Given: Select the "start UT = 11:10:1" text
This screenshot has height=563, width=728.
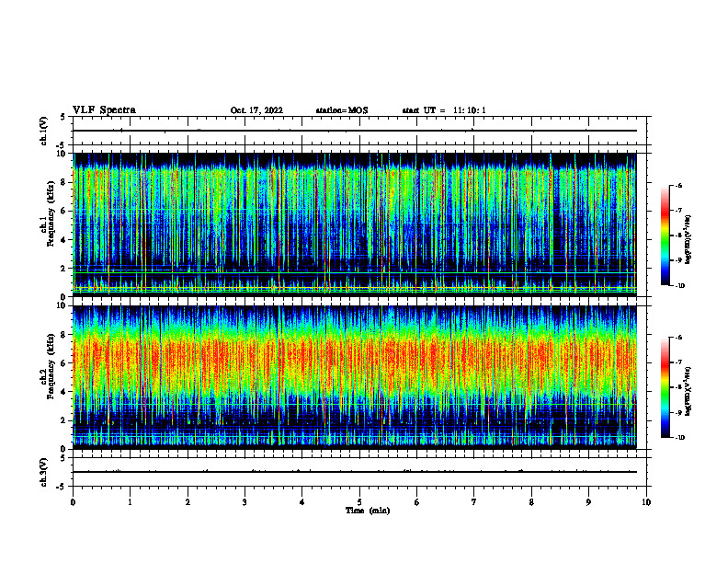Looking at the screenshot, I should (444, 110).
